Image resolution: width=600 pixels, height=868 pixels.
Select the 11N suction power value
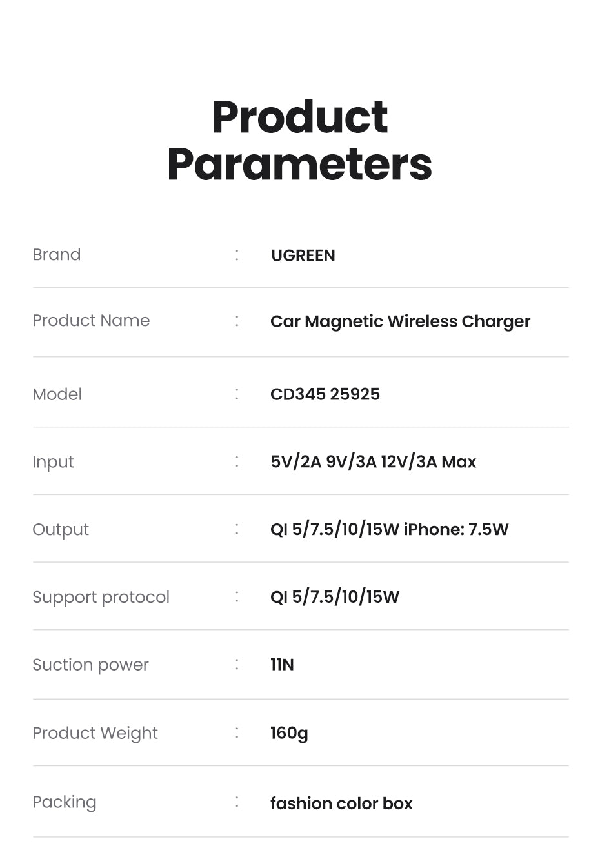pos(282,665)
